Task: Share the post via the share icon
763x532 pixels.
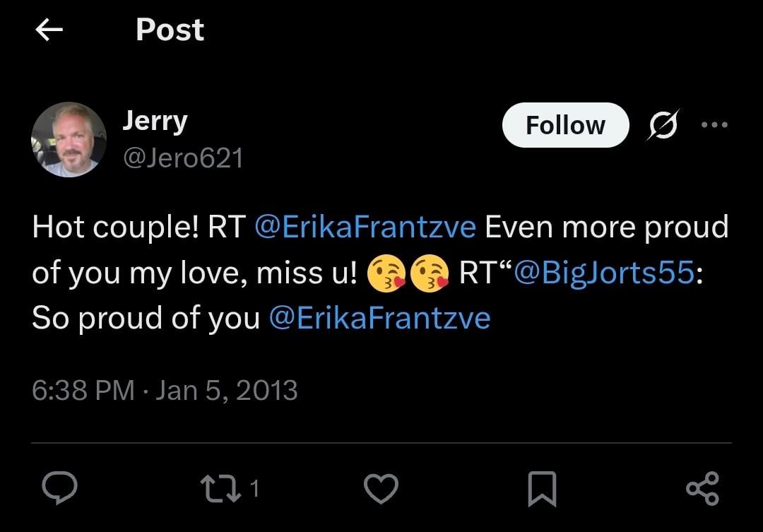Action: pos(703,488)
